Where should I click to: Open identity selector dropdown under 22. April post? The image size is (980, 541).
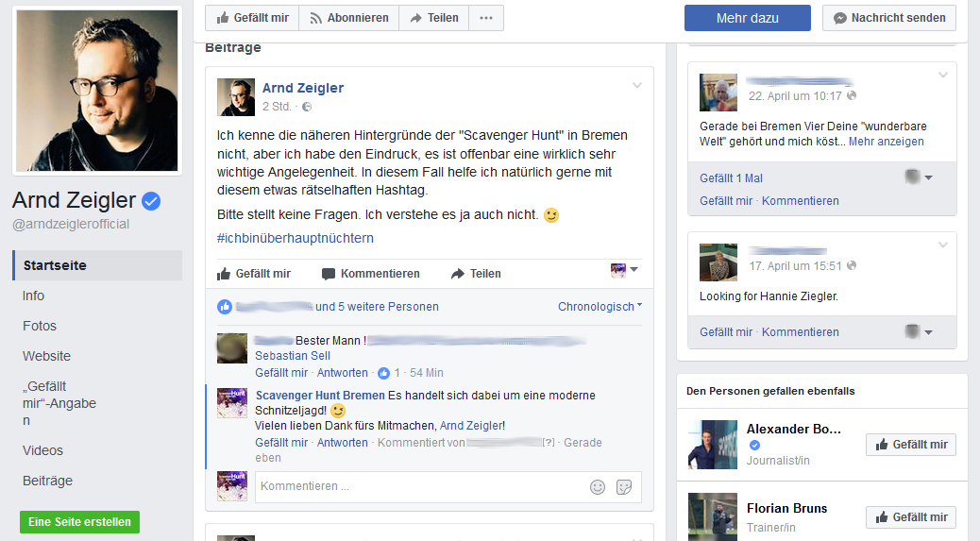click(919, 178)
